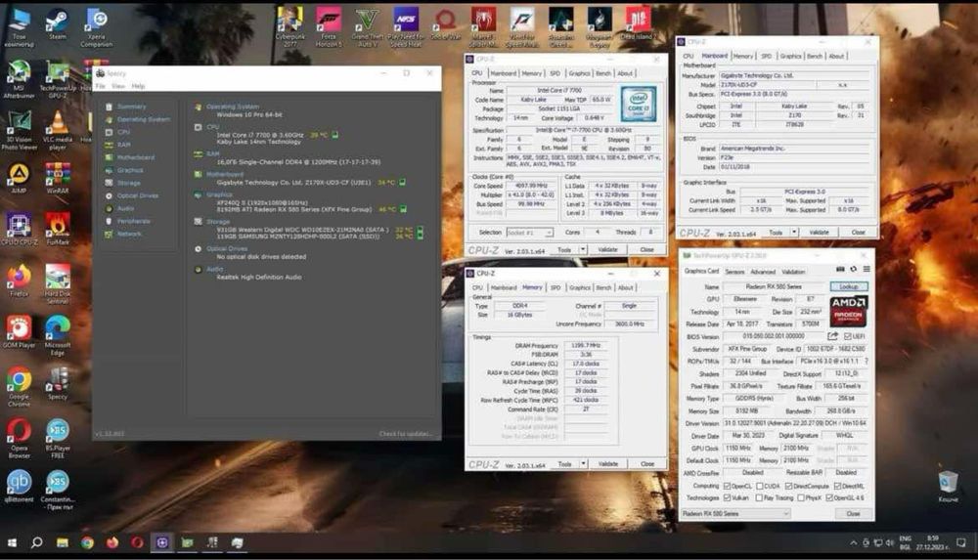Click Close in the CPU-Z CPU window
This screenshot has height=560, width=978.
pos(646,249)
